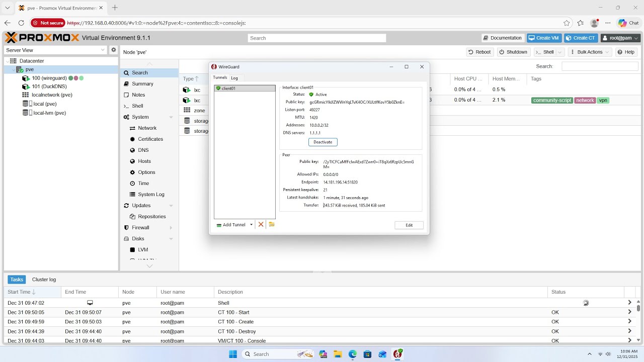Switch to the Log tab in WireGuard
The image size is (644, 362).
pos(234,78)
